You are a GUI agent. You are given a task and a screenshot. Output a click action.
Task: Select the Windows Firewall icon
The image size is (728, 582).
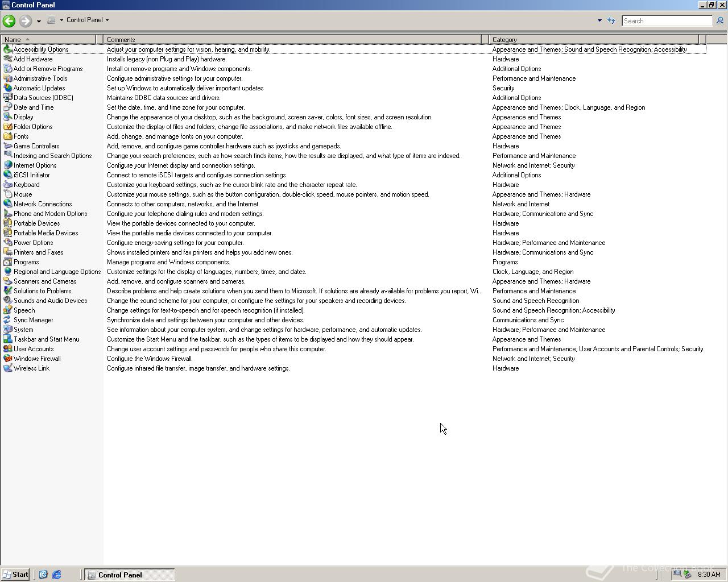coord(7,359)
